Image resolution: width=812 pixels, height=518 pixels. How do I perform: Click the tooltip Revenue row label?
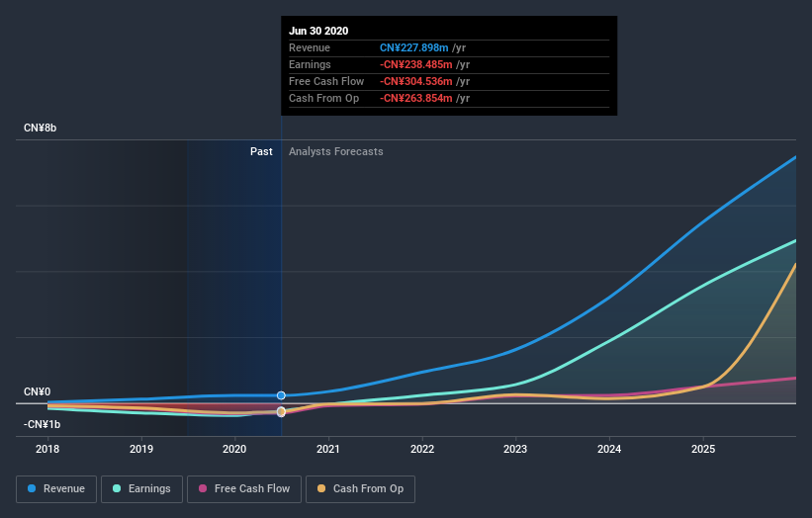[310, 47]
